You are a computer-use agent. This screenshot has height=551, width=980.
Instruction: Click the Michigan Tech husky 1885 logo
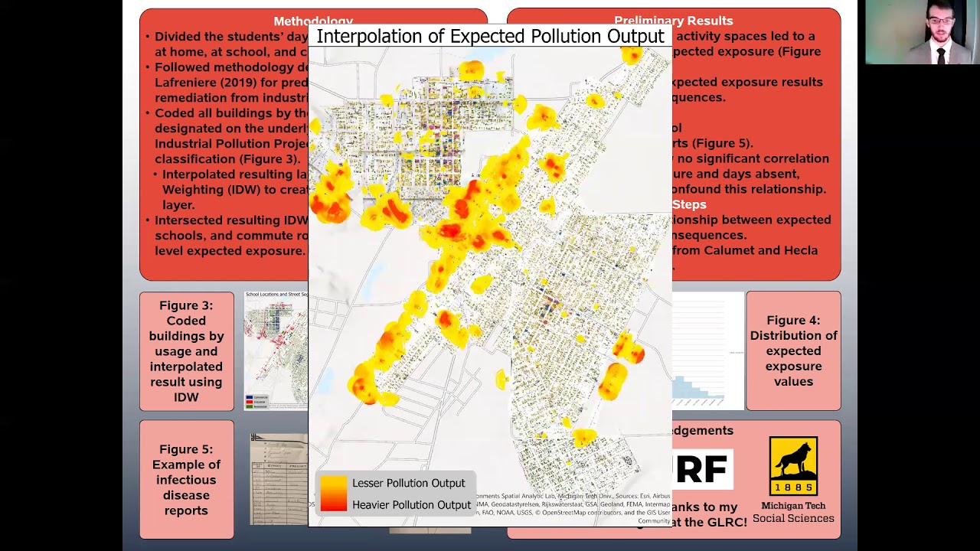pyautogui.click(x=793, y=467)
